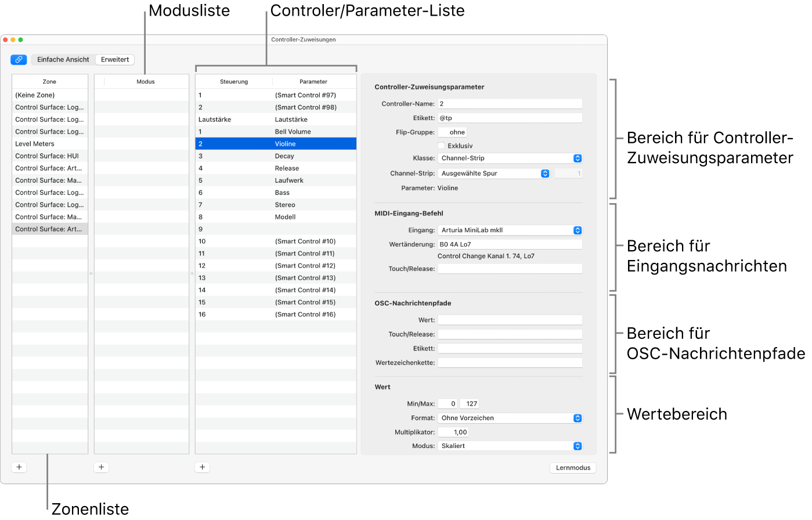Viewport: 812px width, 520px height.
Task: Add a new zone with plus button
Action: (19, 467)
